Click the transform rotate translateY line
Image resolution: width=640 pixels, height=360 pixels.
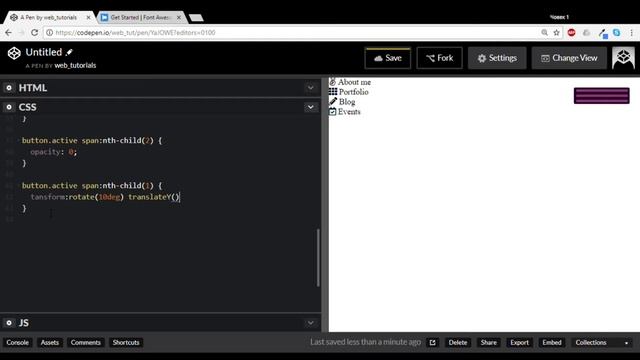105,197
